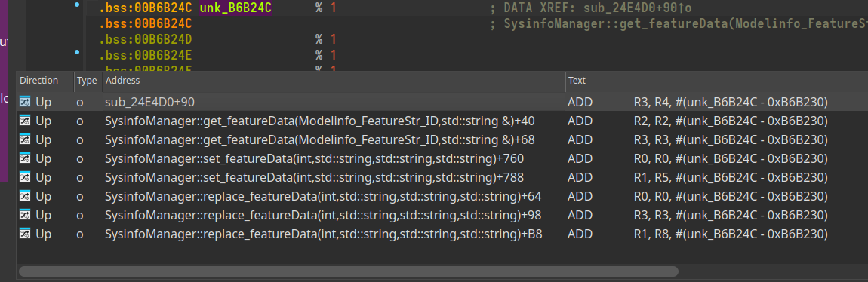Click xref icon for sub_24E4D0+90 row
868x282 pixels.
25,102
